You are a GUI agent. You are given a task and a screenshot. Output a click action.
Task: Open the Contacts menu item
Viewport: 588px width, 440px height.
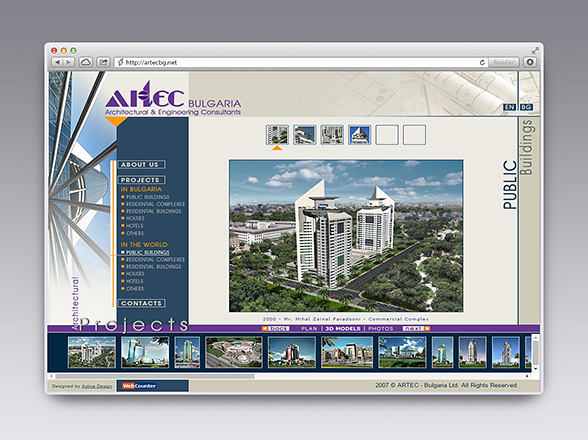[x=141, y=303]
